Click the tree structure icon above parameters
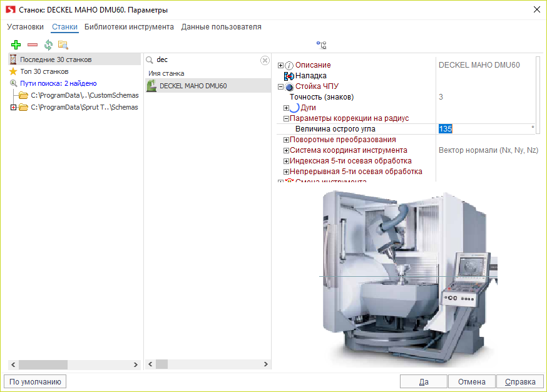The image size is (547, 392). click(x=321, y=45)
